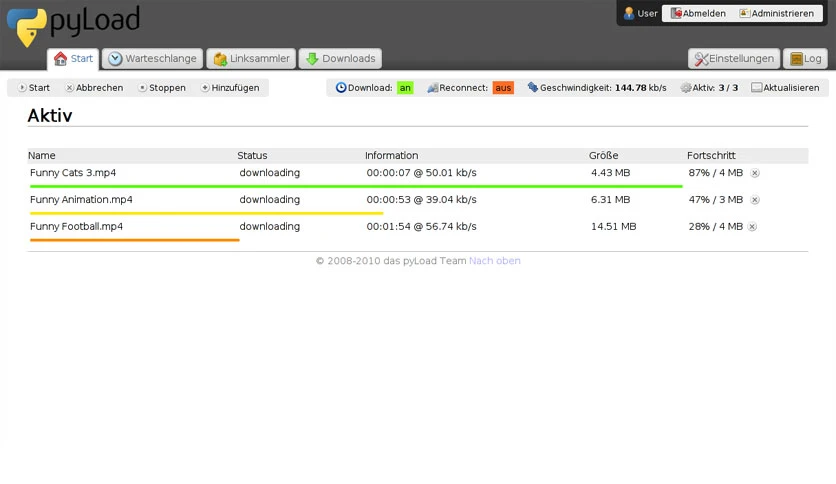Open the Log tab

(x=806, y=59)
